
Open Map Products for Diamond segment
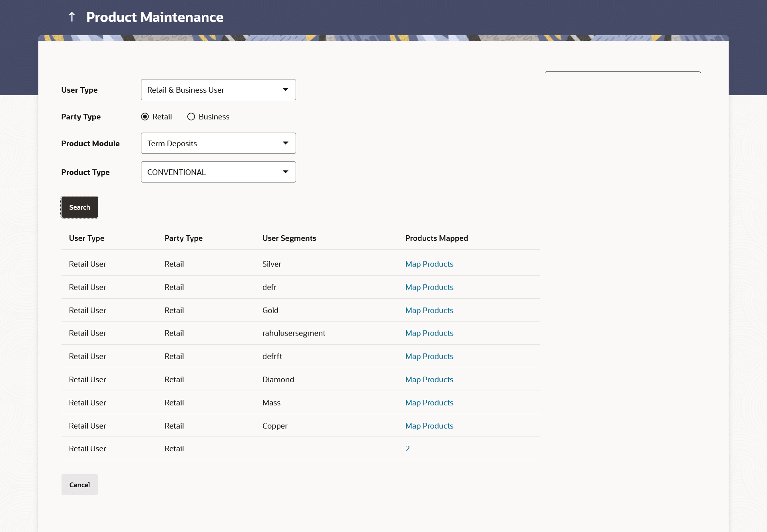(429, 379)
